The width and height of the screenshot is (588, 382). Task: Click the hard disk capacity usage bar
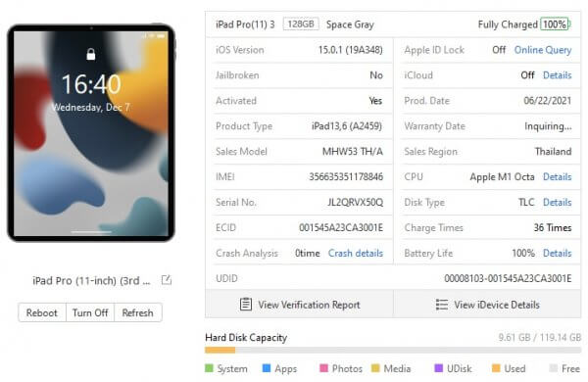tap(393, 350)
